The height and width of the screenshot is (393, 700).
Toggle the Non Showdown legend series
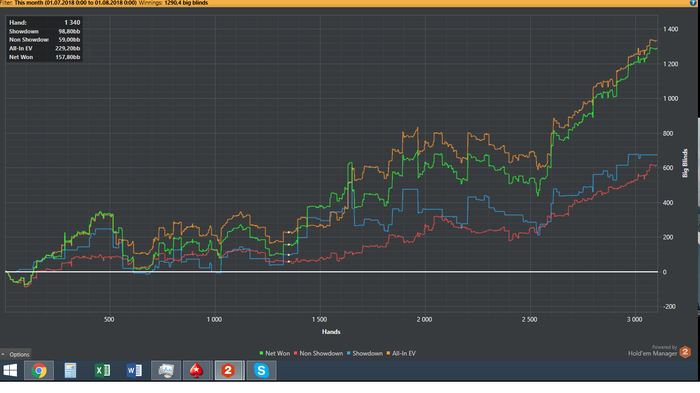[318, 353]
